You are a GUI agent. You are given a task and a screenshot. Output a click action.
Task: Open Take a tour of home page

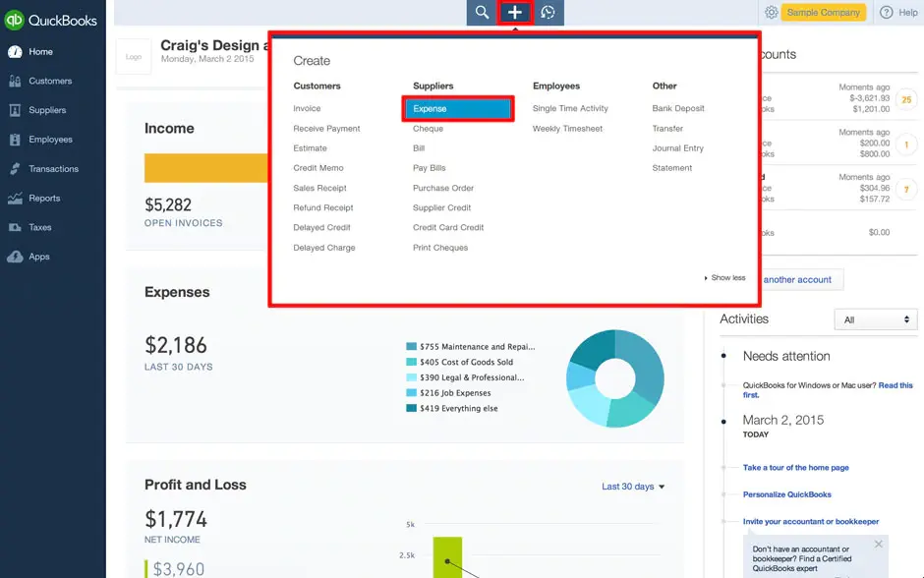[x=795, y=468]
